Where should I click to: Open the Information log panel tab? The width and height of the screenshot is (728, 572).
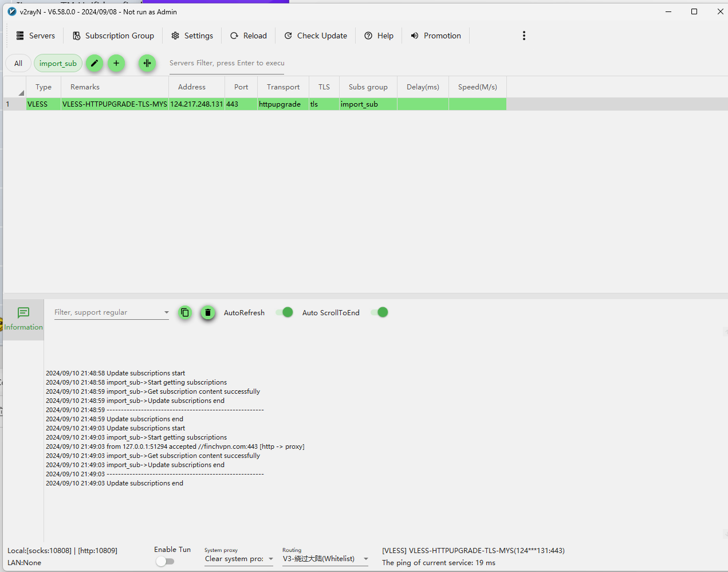point(23,319)
